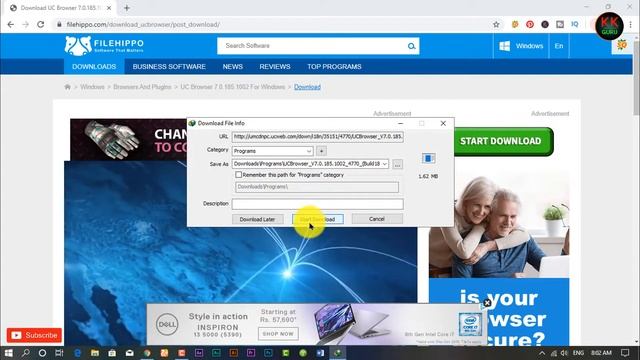The width and height of the screenshot is (640, 360).
Task: Go to the NEWS section
Action: tap(233, 67)
